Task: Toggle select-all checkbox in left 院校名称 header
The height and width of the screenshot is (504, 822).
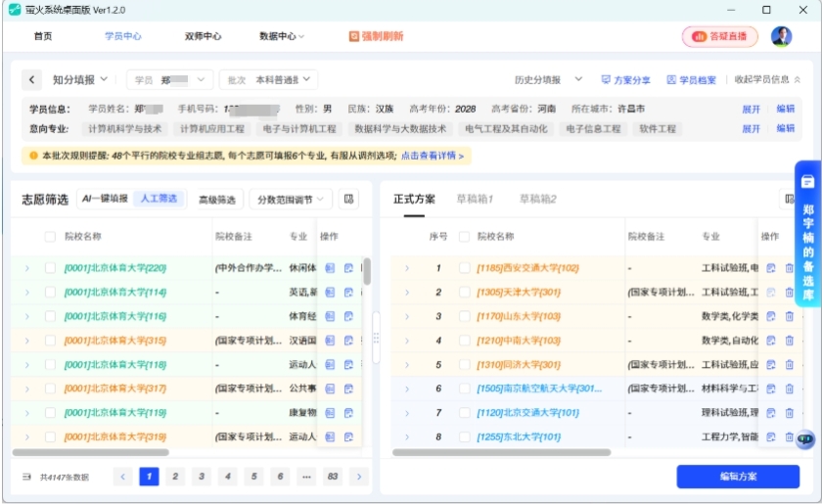Action: [50, 237]
